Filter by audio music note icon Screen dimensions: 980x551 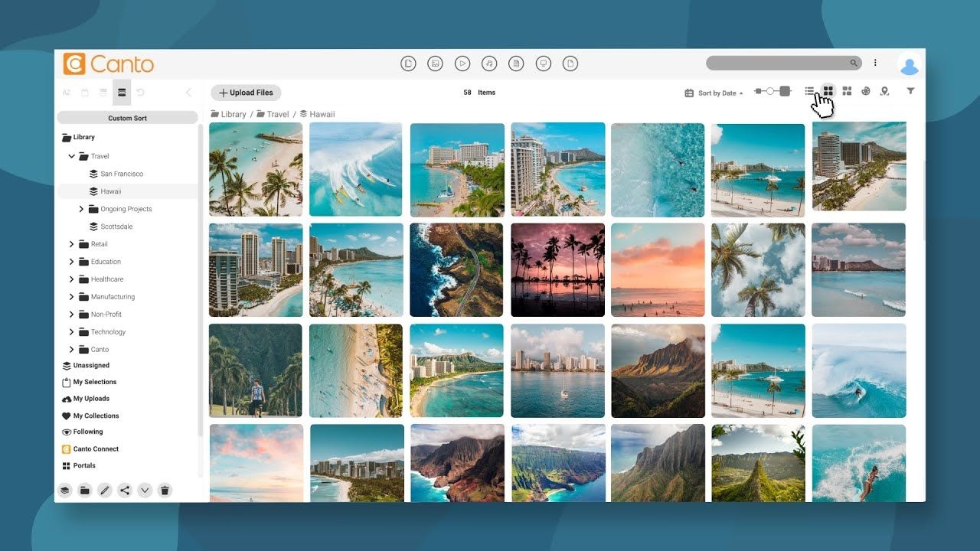[489, 64]
